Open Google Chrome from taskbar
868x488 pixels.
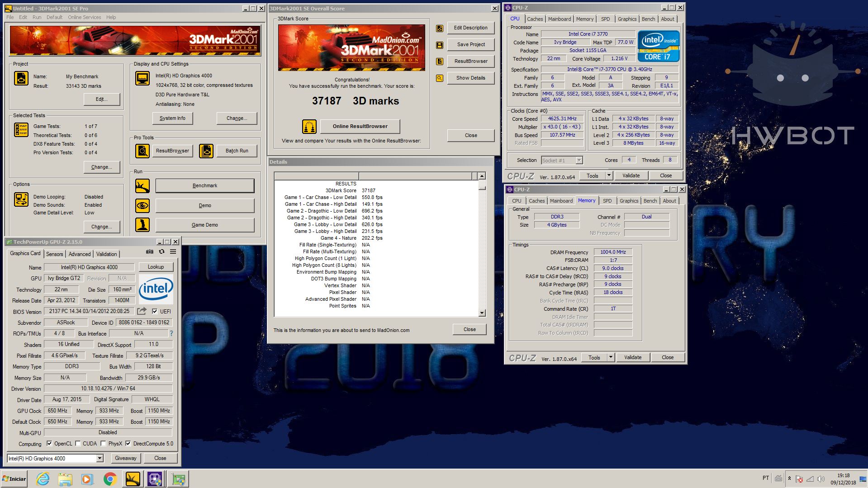tap(110, 479)
